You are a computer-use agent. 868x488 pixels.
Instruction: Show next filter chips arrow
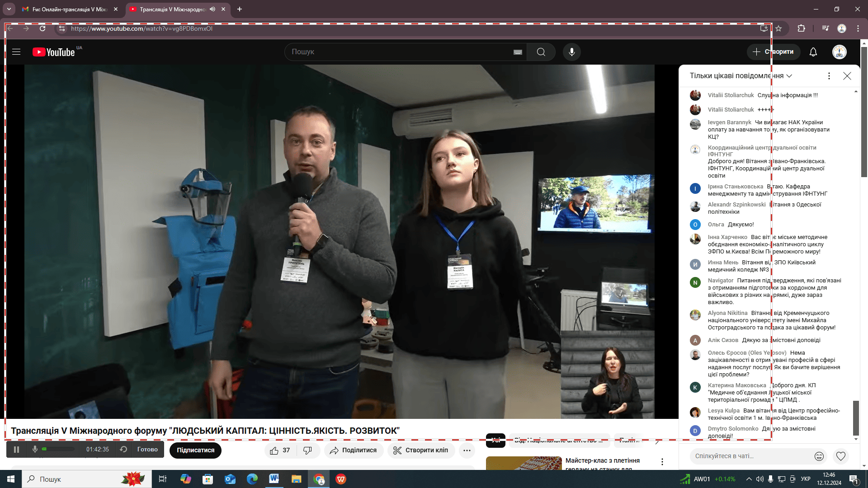657,441
